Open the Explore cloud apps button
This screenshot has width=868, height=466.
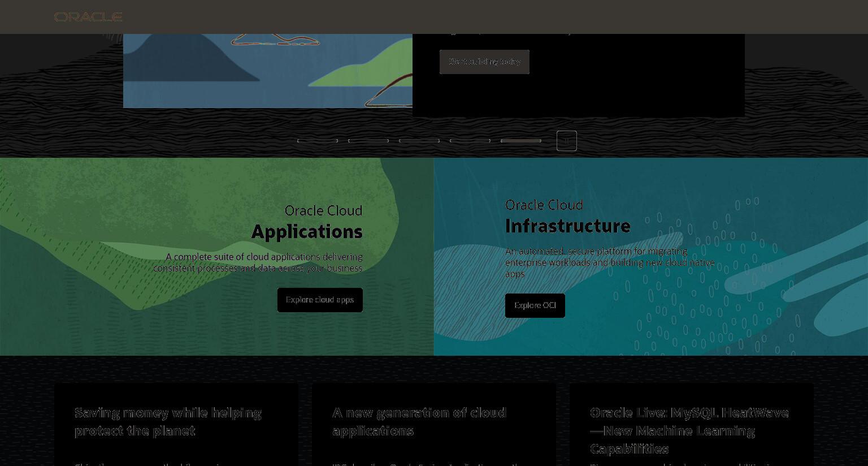click(x=320, y=300)
